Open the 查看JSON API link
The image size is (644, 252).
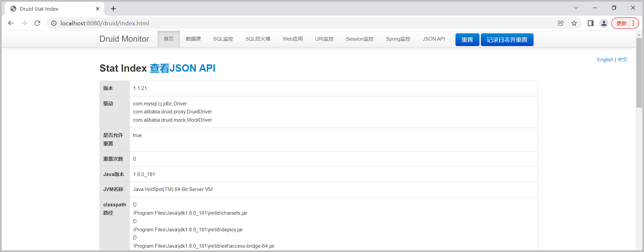pos(182,68)
